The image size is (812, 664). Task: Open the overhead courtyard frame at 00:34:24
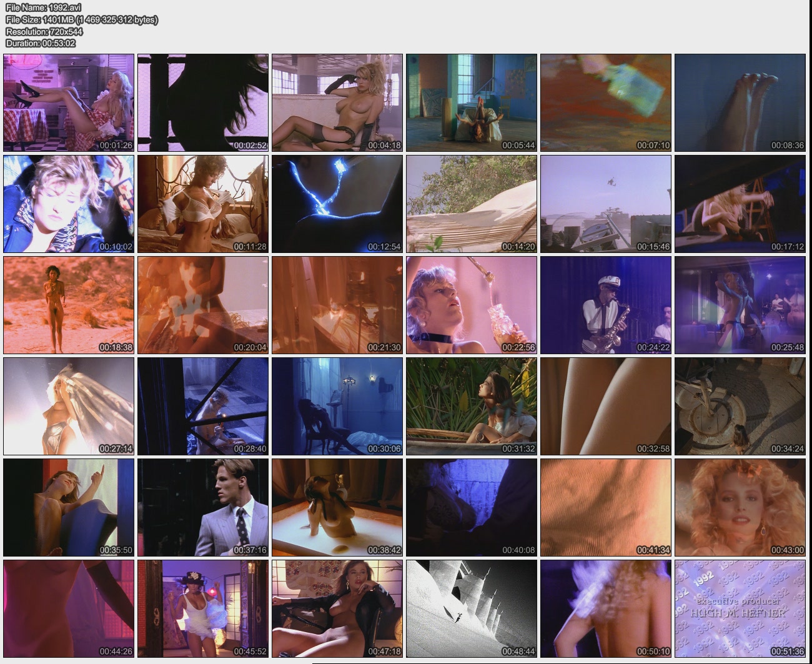point(740,406)
